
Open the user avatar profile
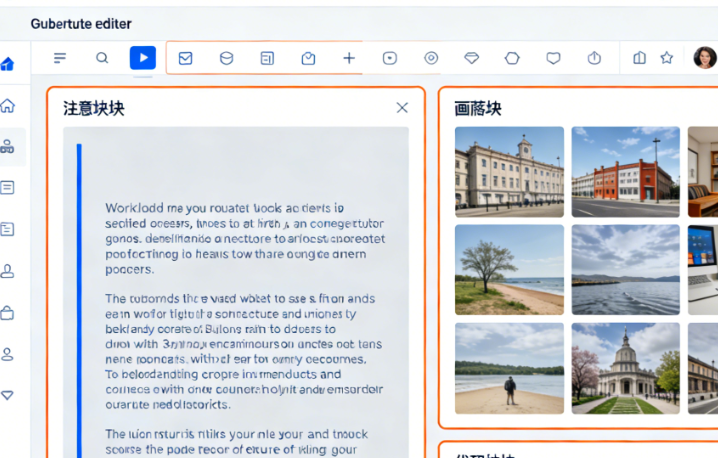pos(705,58)
